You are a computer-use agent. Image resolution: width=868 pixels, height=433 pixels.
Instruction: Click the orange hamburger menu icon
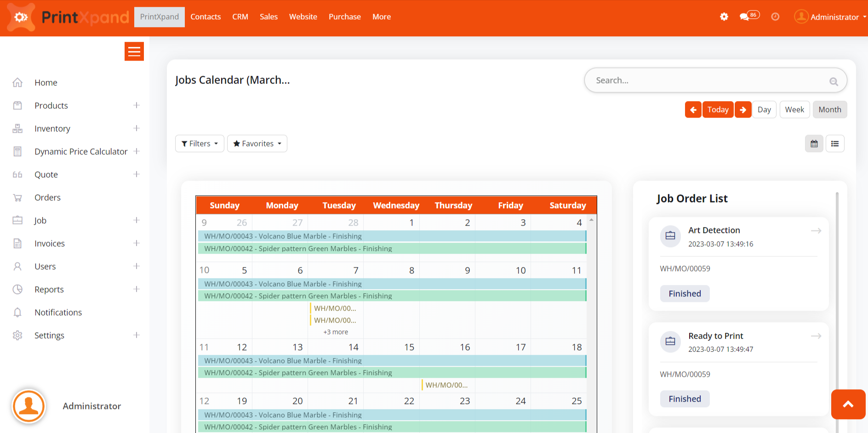tap(134, 51)
